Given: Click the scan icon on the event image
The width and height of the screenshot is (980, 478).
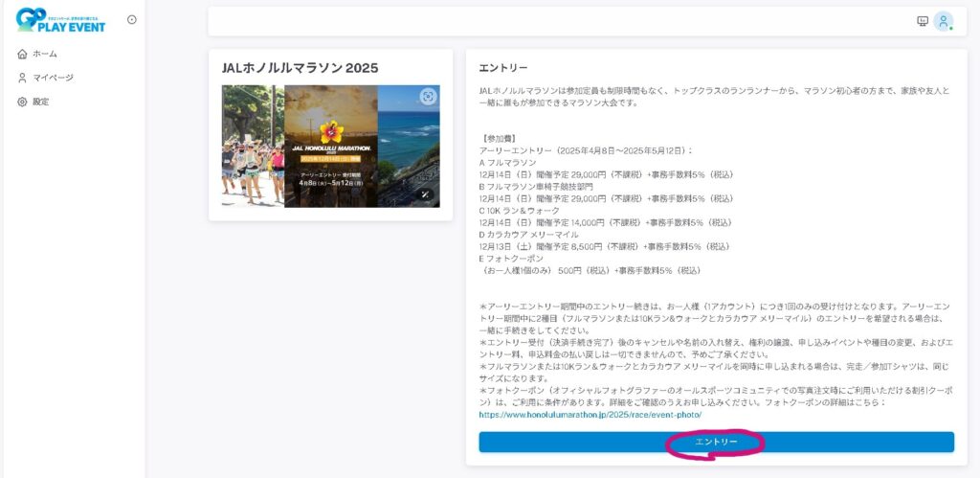Looking at the screenshot, I should coord(428,96).
